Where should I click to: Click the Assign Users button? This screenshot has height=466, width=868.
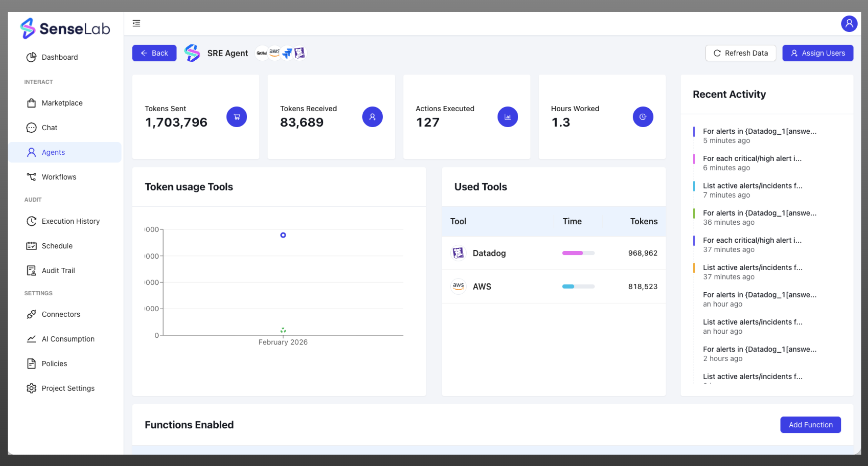coord(818,53)
